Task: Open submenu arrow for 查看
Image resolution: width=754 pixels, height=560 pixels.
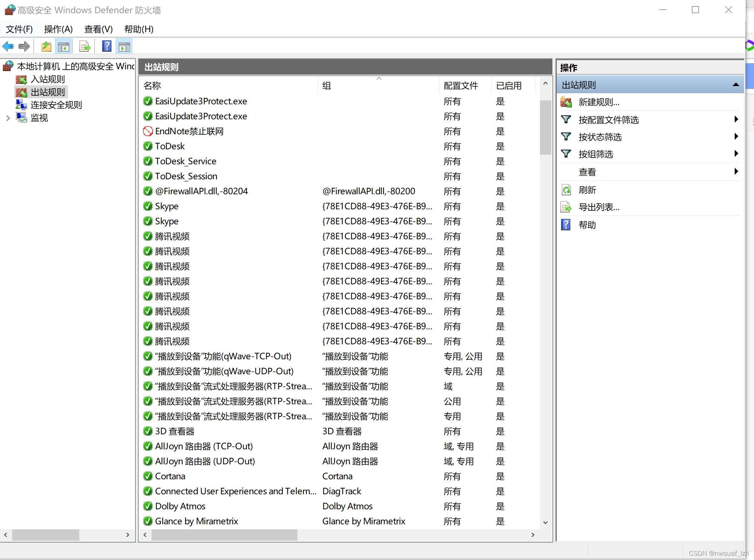Action: [x=736, y=171]
